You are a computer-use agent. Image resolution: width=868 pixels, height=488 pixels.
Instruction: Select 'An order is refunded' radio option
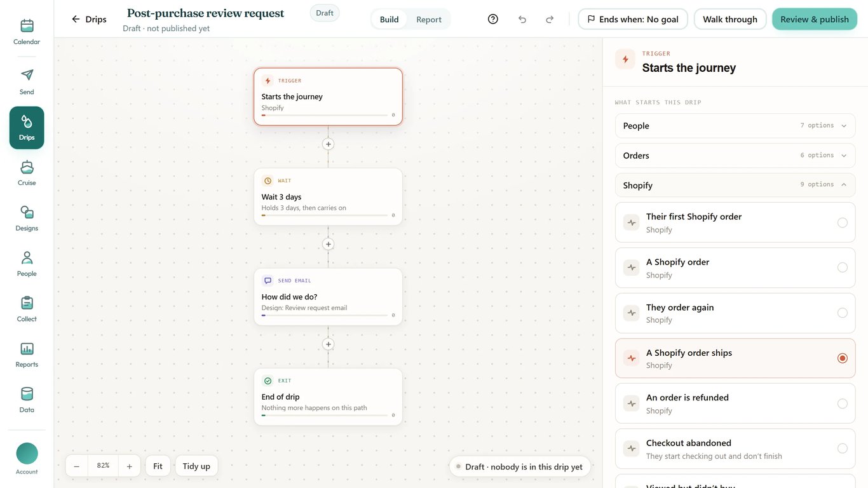pos(842,403)
